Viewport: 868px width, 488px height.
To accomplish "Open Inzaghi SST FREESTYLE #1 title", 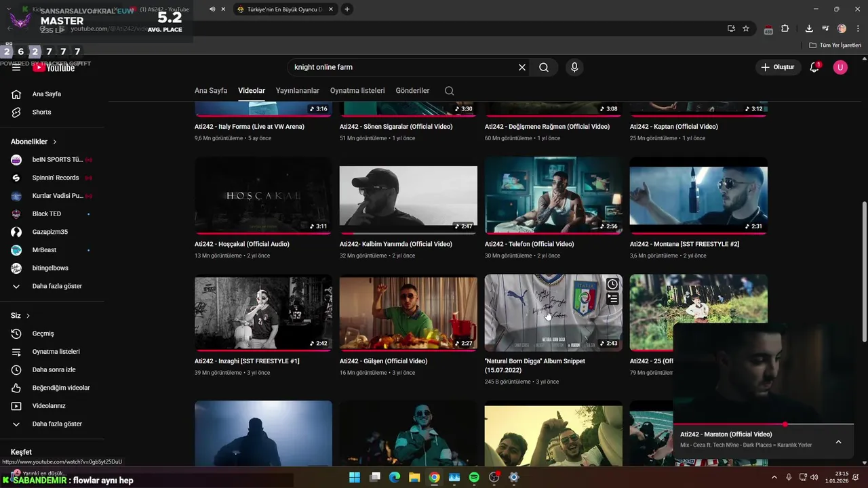I will (247, 361).
